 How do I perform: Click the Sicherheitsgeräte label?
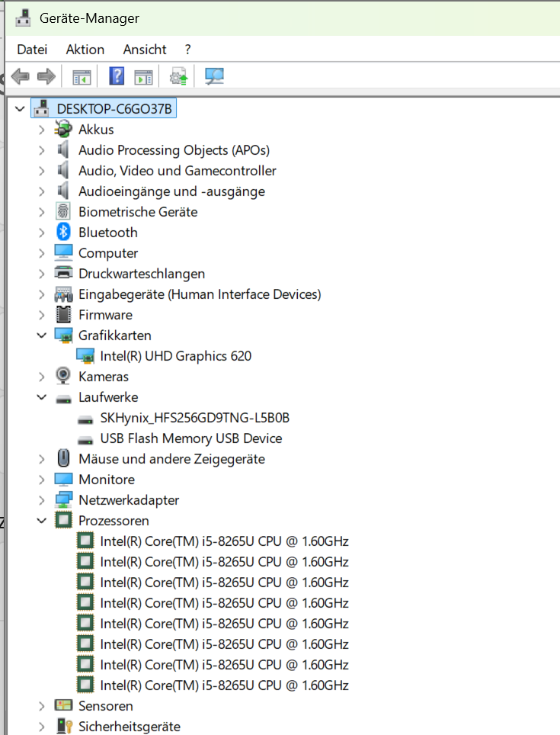pos(130,726)
